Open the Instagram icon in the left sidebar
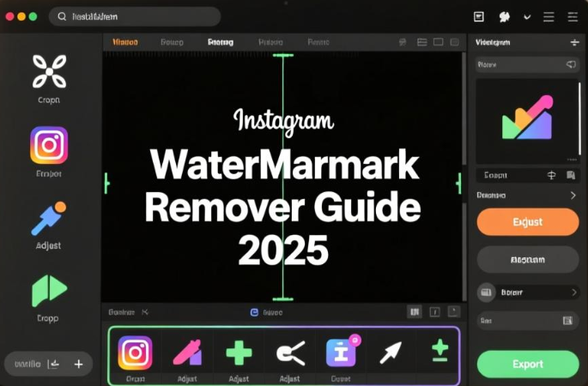 point(49,145)
